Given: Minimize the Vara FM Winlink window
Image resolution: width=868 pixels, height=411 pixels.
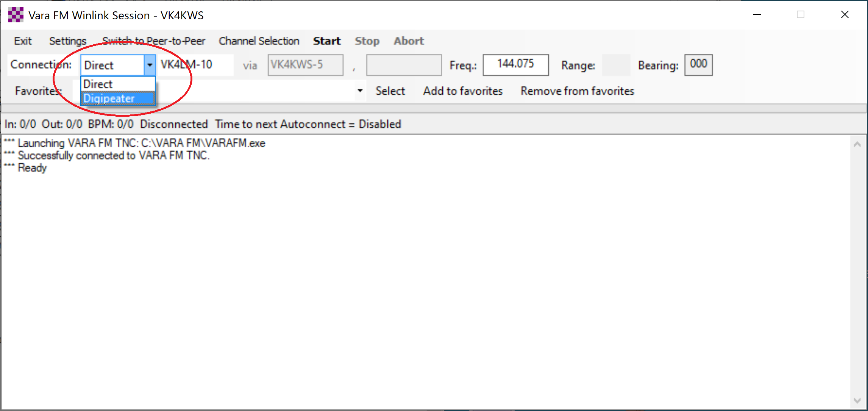Looking at the screenshot, I should pos(757,15).
